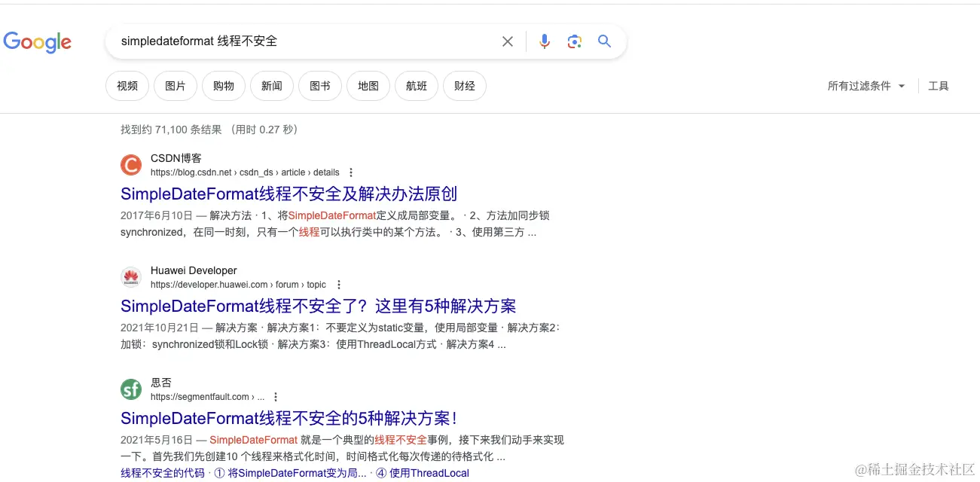Select the 新闻 filter chip
Screen dimensions: 980x482
click(272, 86)
